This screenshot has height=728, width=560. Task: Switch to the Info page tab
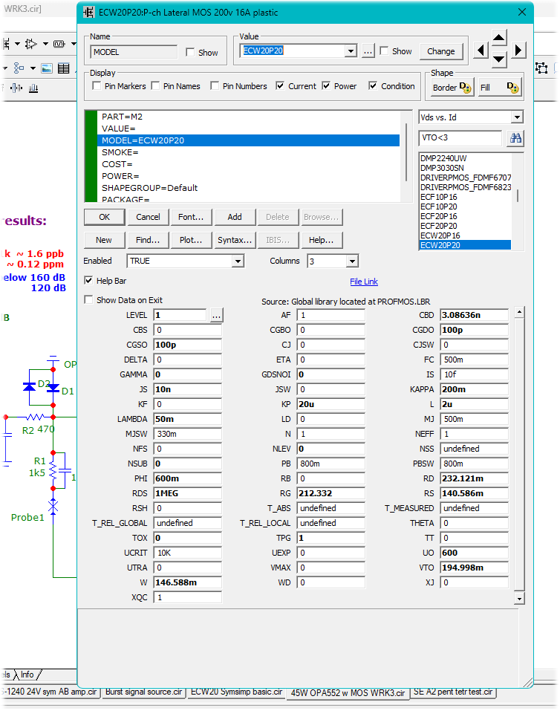pos(28,675)
